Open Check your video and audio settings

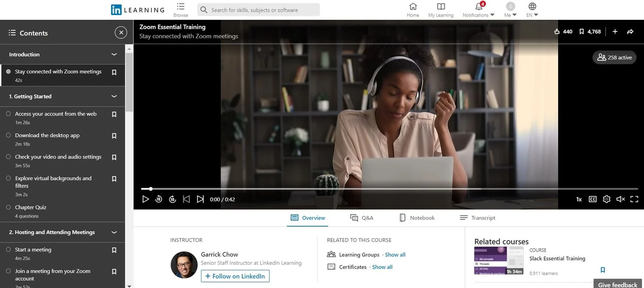pos(58,157)
